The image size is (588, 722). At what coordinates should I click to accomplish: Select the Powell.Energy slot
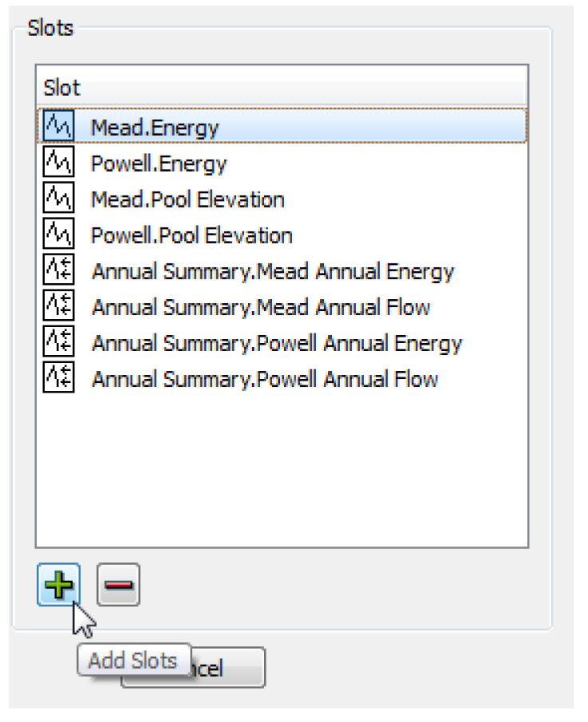tap(159, 164)
